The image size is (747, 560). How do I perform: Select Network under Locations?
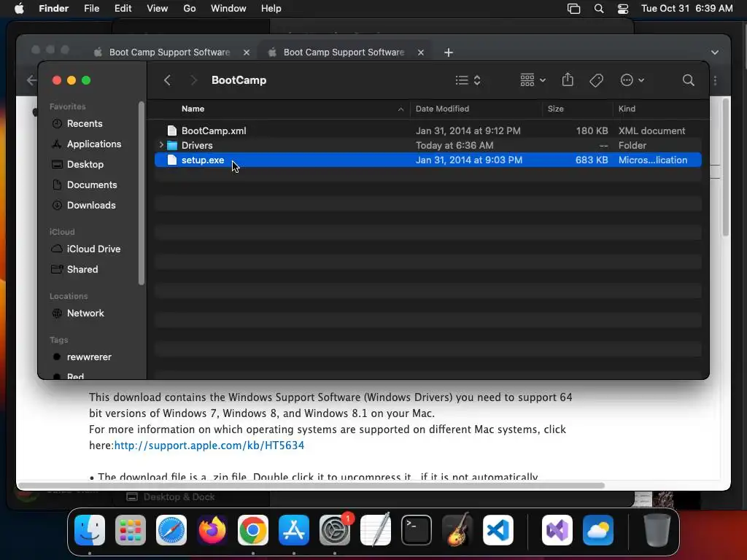click(x=85, y=314)
